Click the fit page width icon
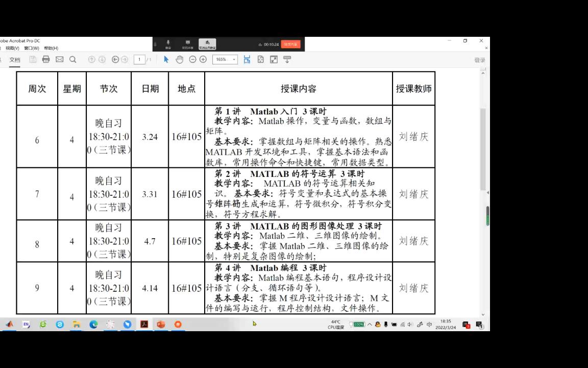 coord(247,59)
